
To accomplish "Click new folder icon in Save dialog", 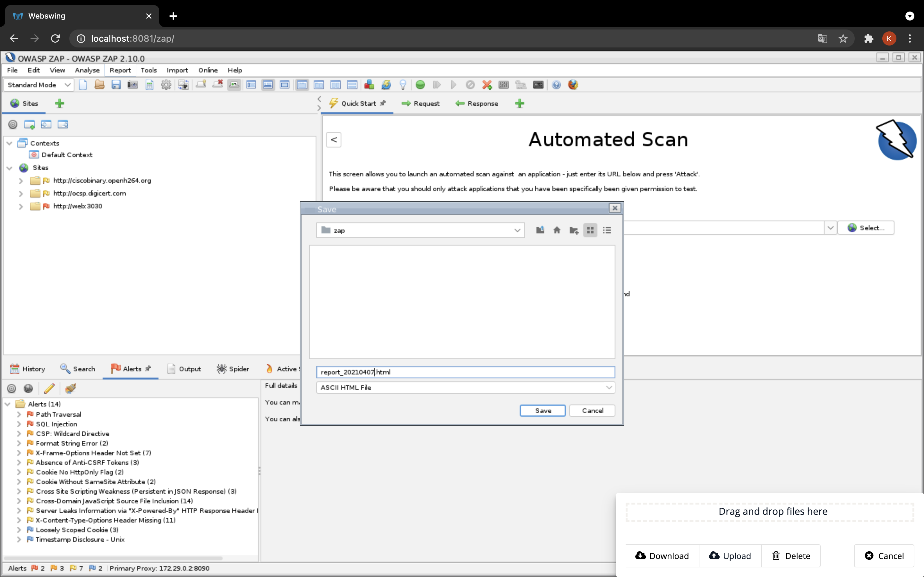I will tap(574, 230).
